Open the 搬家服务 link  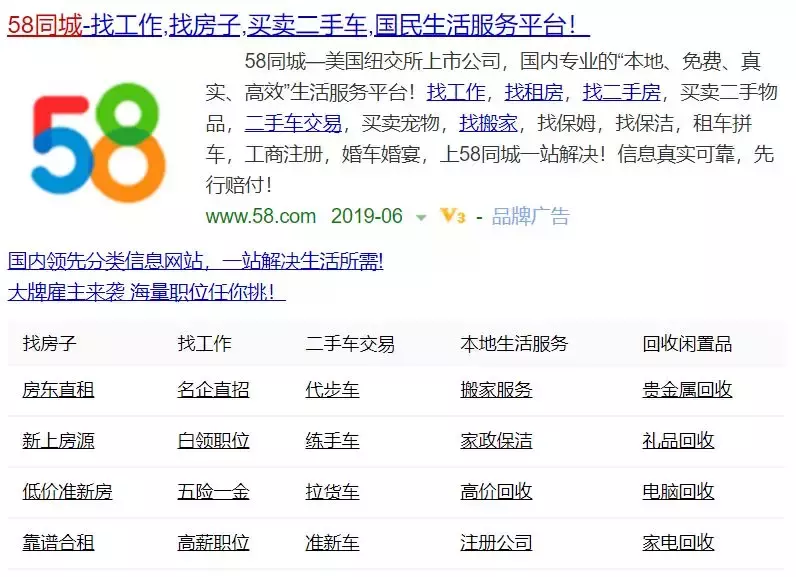[496, 390]
